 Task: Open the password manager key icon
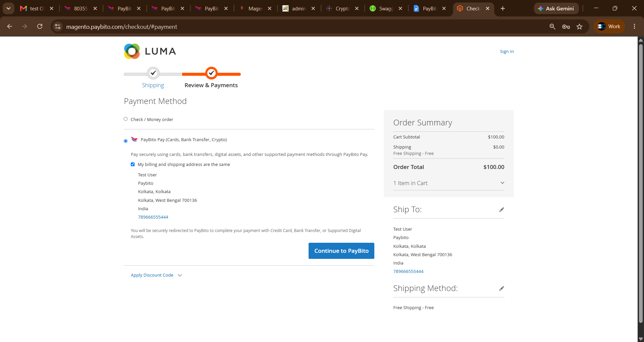click(566, 26)
